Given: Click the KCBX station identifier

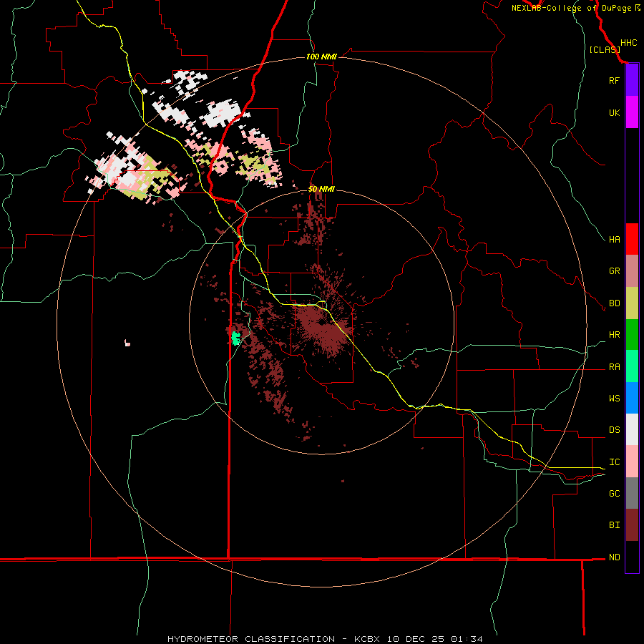Looking at the screenshot, I should pos(367,639).
